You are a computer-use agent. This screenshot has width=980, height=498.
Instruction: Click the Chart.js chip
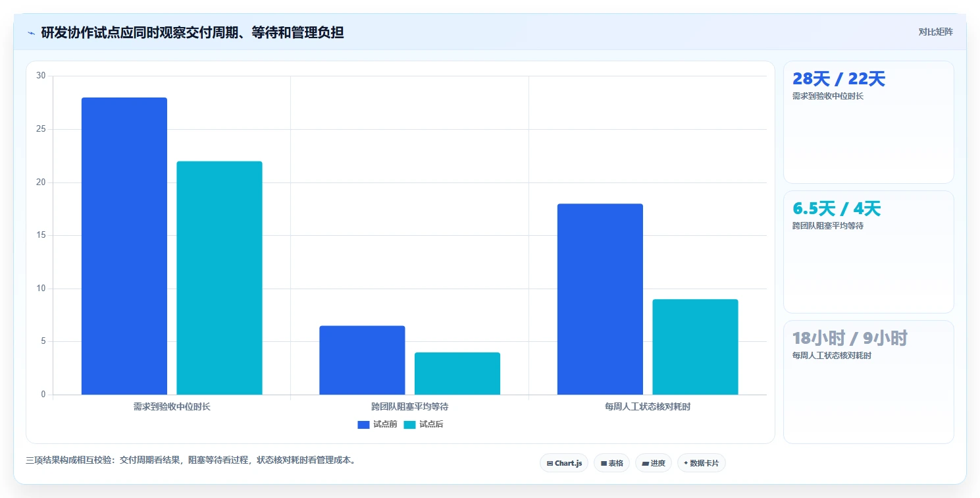564,463
